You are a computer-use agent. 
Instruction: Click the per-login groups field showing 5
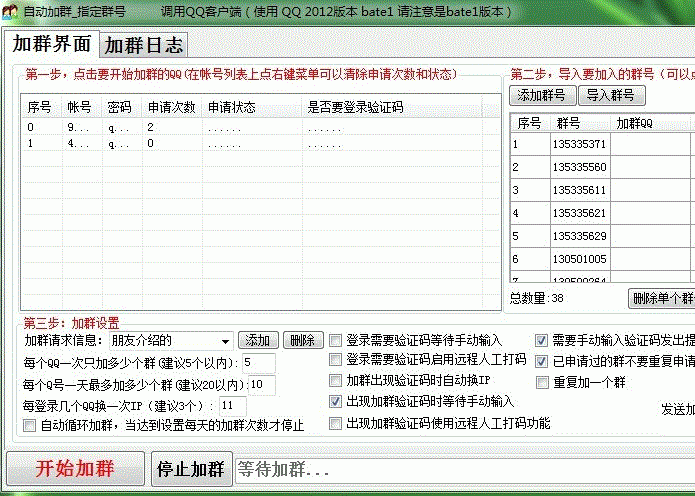pos(259,363)
